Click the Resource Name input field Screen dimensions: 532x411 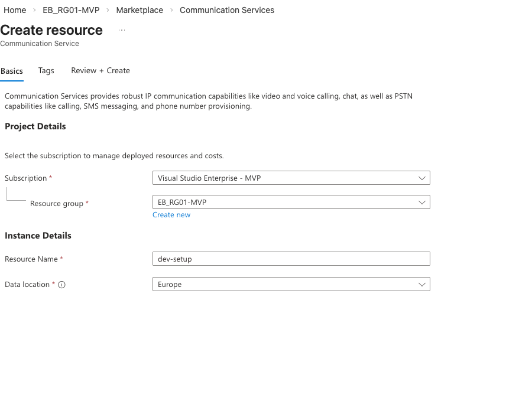(x=291, y=259)
